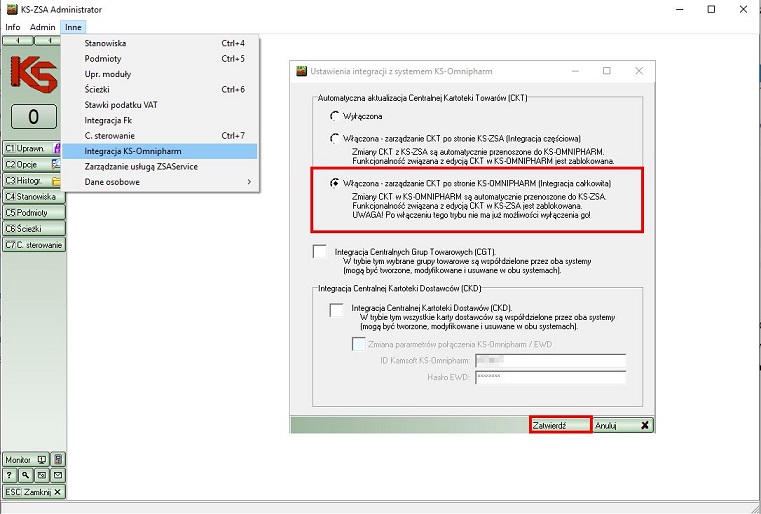
Task: Click the envelope mail icon
Action: tap(58, 475)
